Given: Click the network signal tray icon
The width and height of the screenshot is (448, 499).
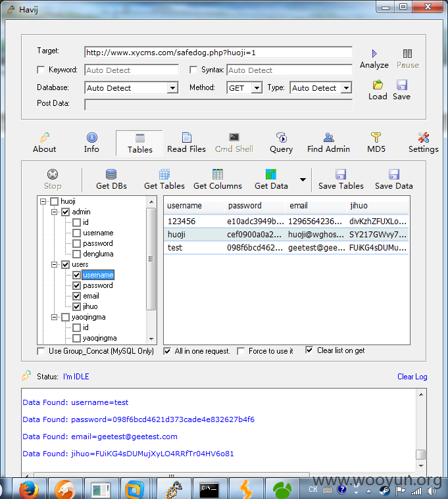Looking at the screenshot, I should pyautogui.click(x=416, y=491).
